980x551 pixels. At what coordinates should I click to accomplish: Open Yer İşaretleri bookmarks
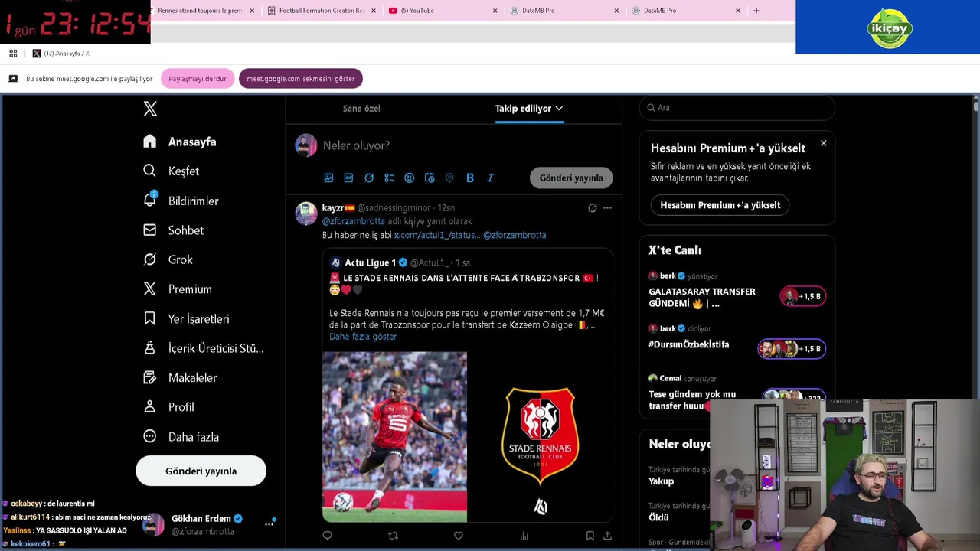point(187,318)
